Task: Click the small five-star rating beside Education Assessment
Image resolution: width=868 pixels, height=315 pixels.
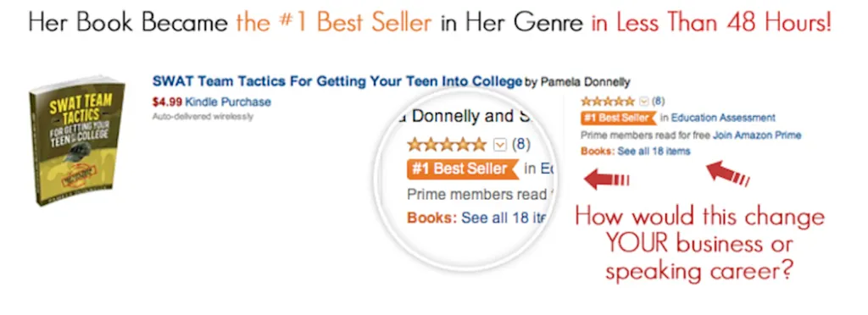Action: pyautogui.click(x=608, y=101)
